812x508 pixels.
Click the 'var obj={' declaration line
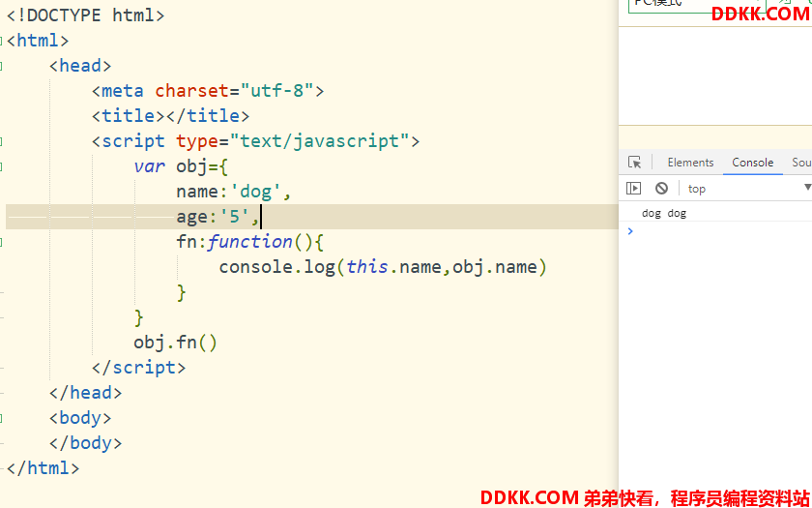(181, 166)
